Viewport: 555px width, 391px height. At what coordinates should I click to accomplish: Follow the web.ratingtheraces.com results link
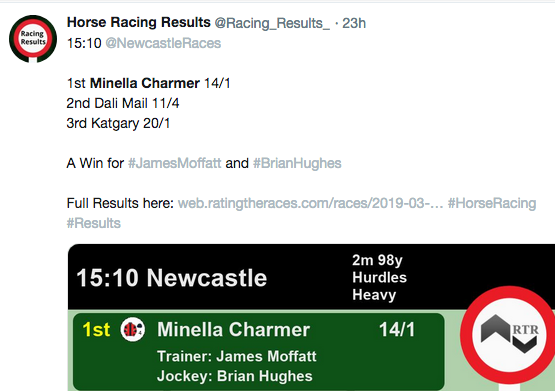point(310,203)
